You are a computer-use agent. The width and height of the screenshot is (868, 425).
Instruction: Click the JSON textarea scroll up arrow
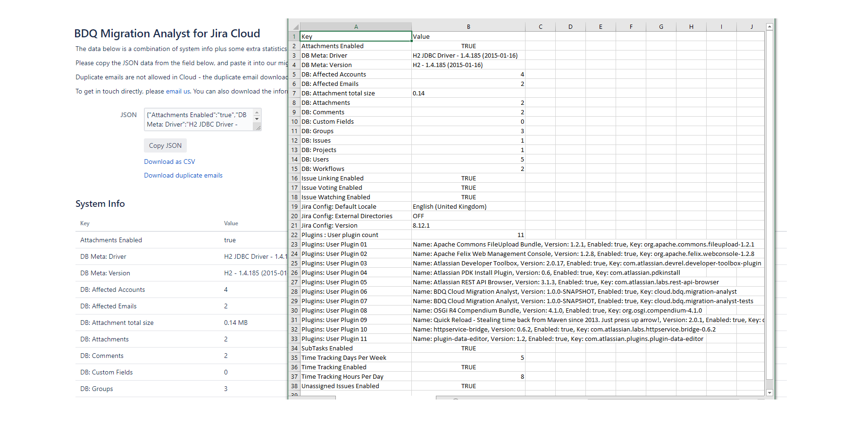point(257,112)
